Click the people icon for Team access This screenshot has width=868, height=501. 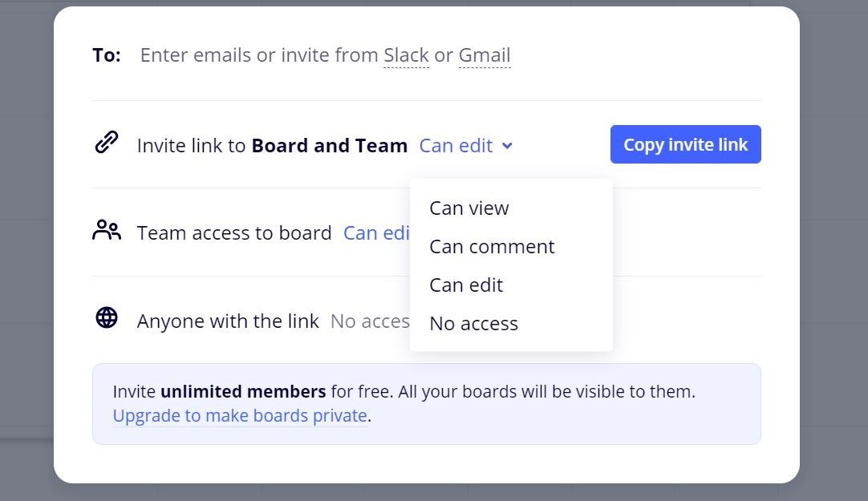click(x=107, y=231)
